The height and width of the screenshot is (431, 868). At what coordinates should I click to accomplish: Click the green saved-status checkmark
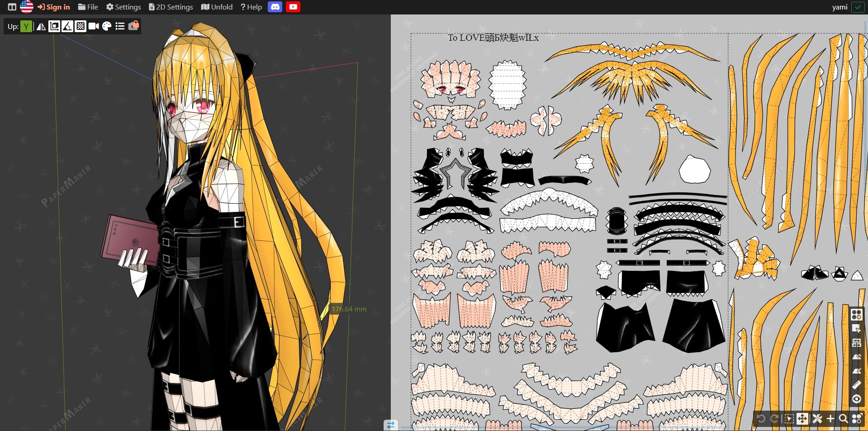[858, 7]
